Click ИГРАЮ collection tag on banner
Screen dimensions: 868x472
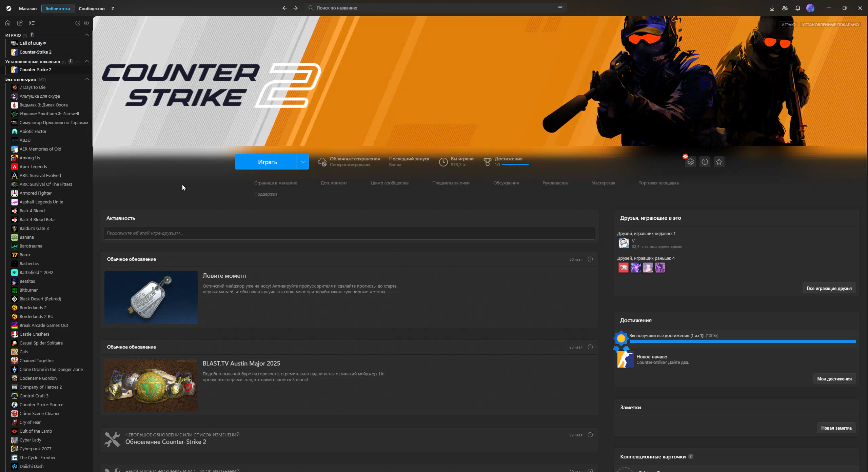click(788, 25)
